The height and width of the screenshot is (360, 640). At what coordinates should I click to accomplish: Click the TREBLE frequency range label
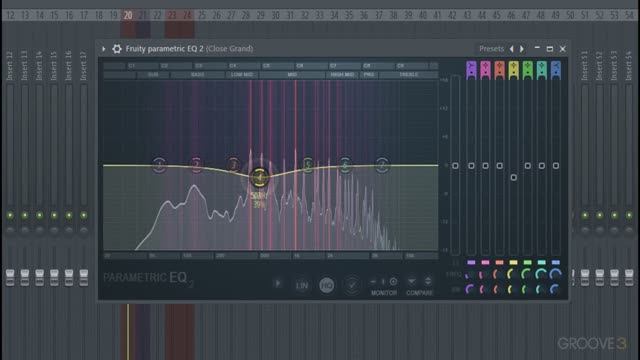(409, 75)
